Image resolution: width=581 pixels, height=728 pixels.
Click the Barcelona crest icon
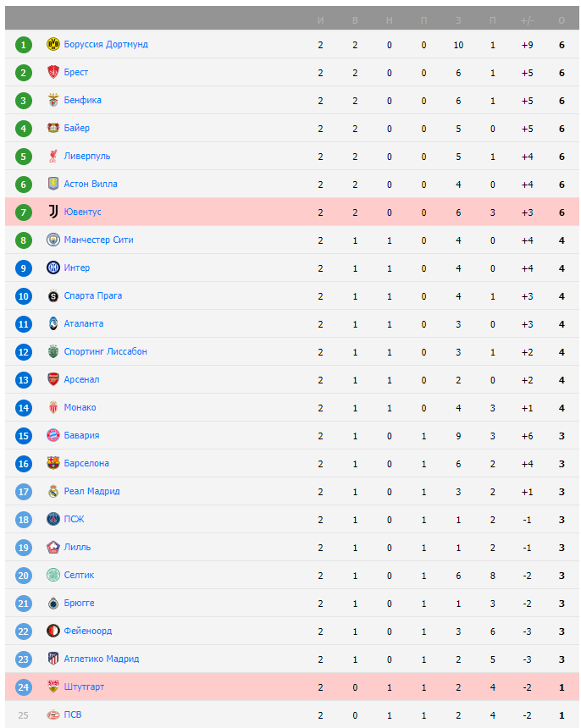click(53, 463)
